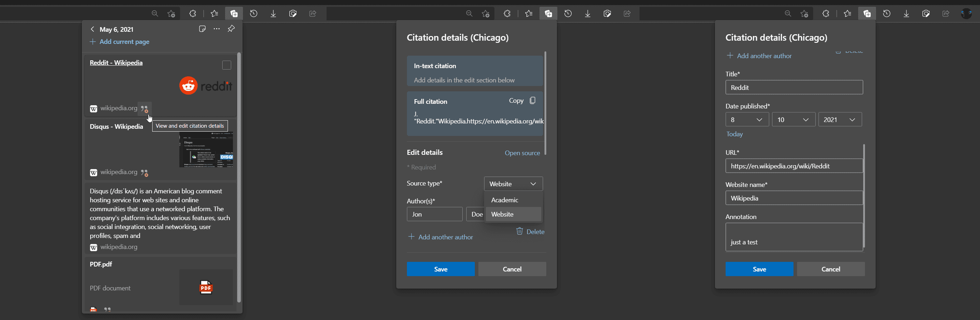Tick the Reddit - Wikipedia card checkbox
The width and height of the screenshot is (980, 320).
point(227,65)
